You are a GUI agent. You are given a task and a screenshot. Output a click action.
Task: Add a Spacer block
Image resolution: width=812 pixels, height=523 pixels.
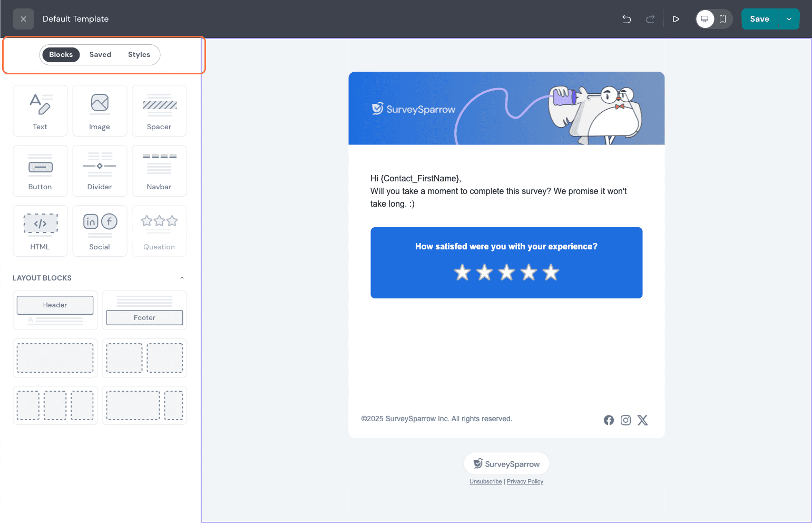[x=159, y=111]
